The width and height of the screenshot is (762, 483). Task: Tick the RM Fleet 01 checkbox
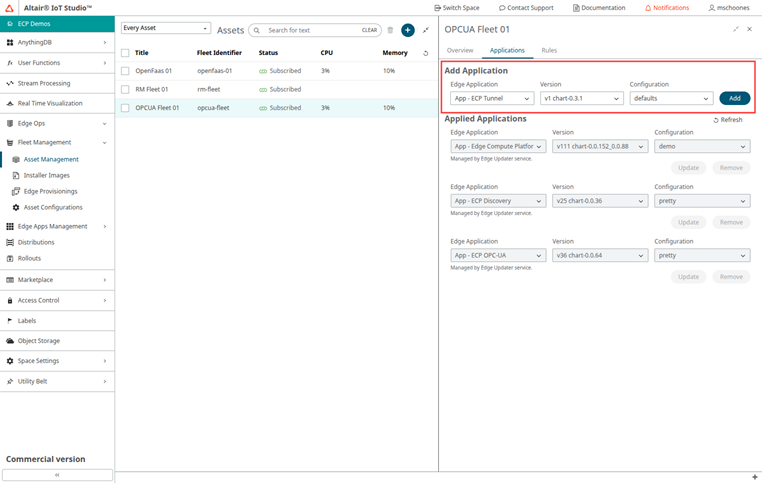[x=125, y=89]
